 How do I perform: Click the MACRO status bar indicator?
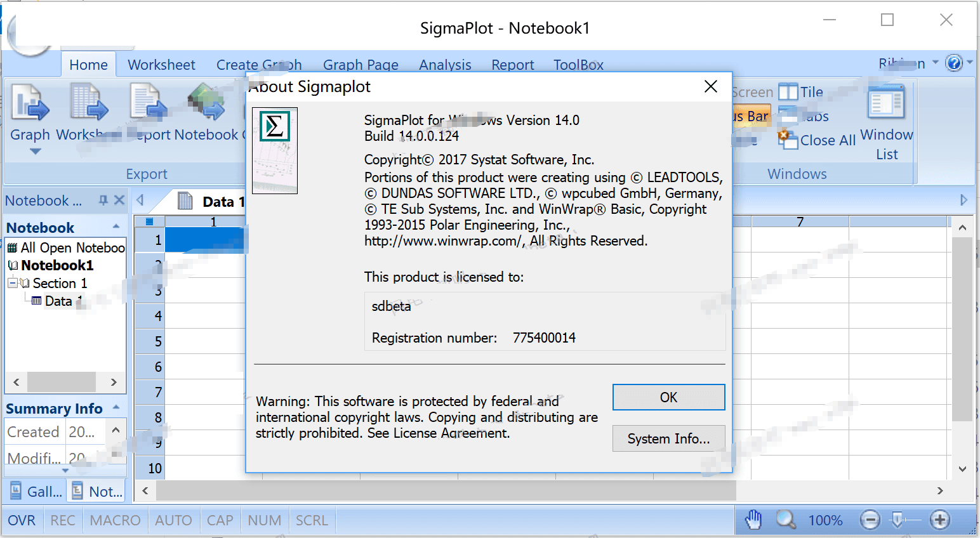pos(115,520)
